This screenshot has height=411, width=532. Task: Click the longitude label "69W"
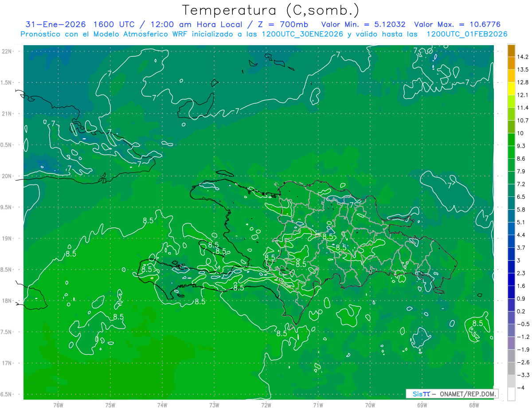point(422,405)
